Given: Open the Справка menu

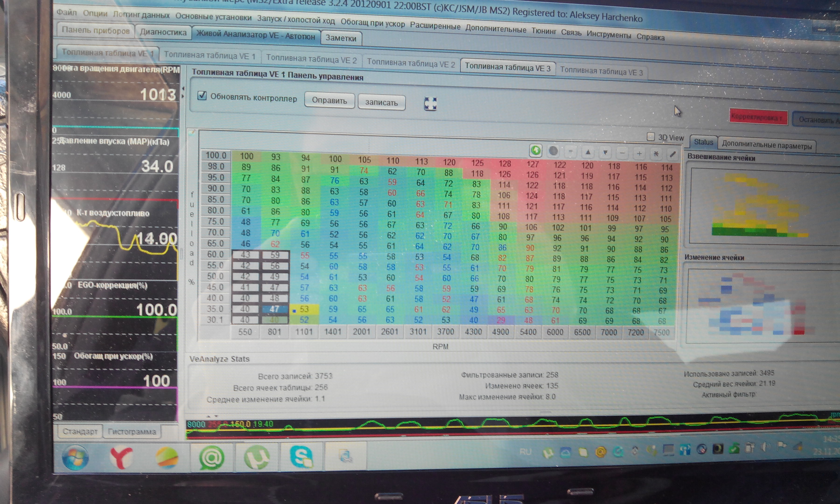Looking at the screenshot, I should coord(650,37).
